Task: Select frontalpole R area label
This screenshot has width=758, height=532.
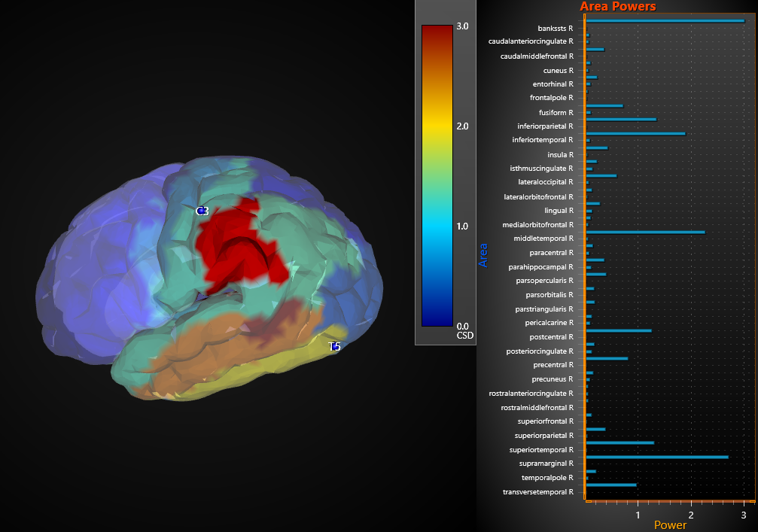Action: [551, 98]
